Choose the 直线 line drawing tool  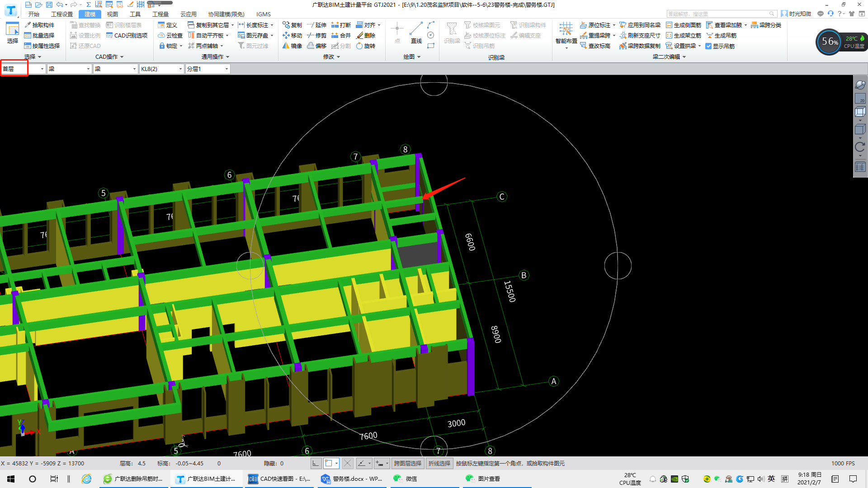(x=416, y=33)
